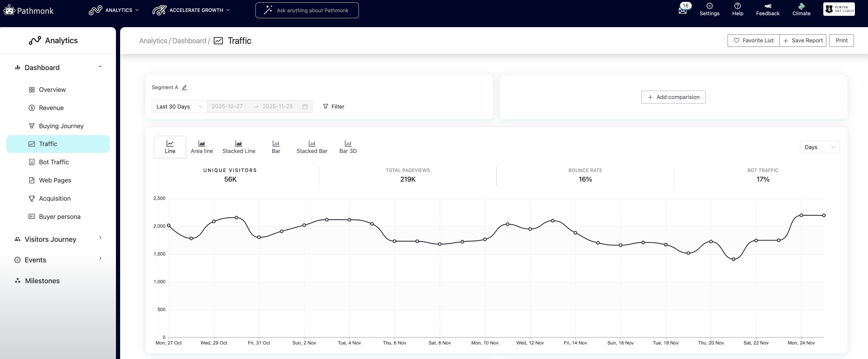Click the Mon, 24 Nov chart data point
868x359 pixels.
point(801,215)
